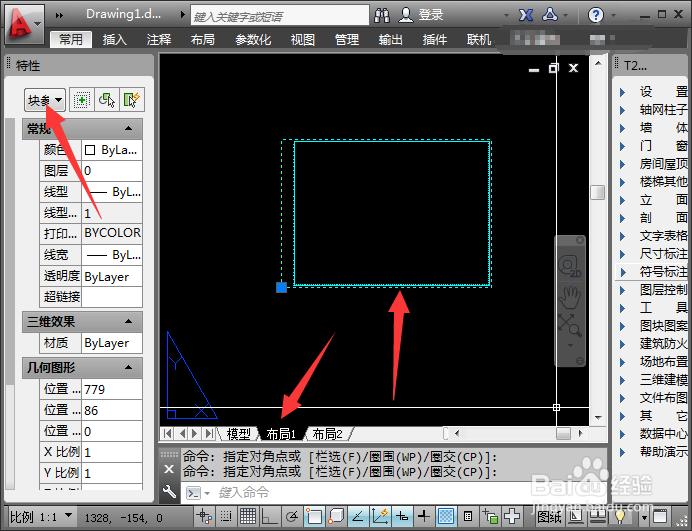Image resolution: width=692 pixels, height=531 pixels.
Task: Click the 图层 value field
Action: (x=112, y=171)
